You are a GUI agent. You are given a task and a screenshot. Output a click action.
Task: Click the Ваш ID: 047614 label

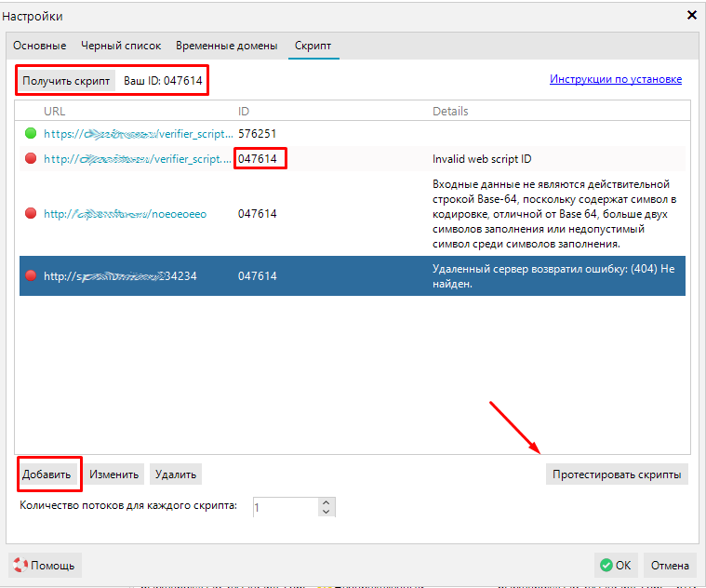click(x=163, y=81)
